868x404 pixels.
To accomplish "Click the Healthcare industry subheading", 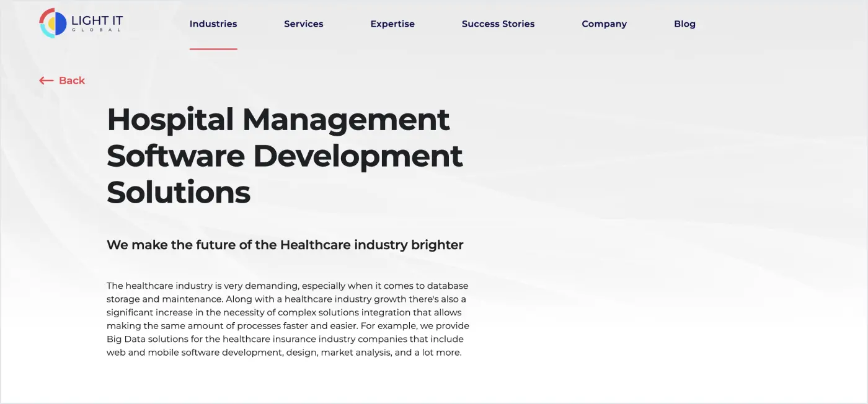I will 285,245.
